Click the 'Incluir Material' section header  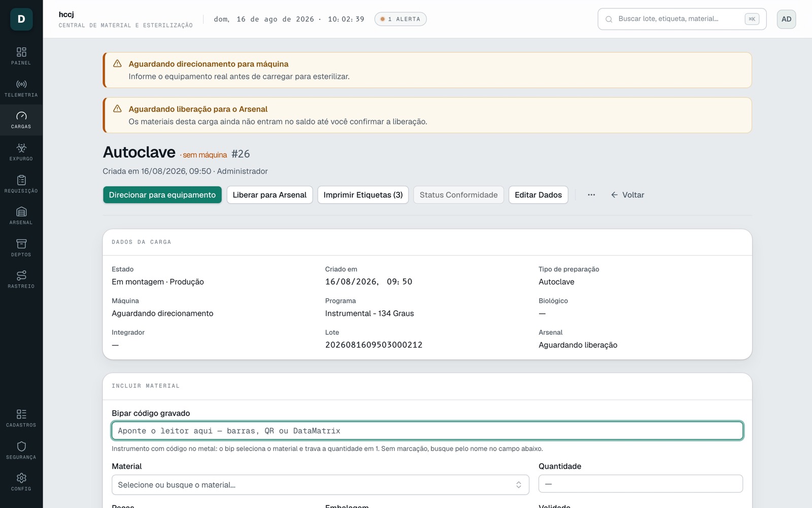coord(146,386)
